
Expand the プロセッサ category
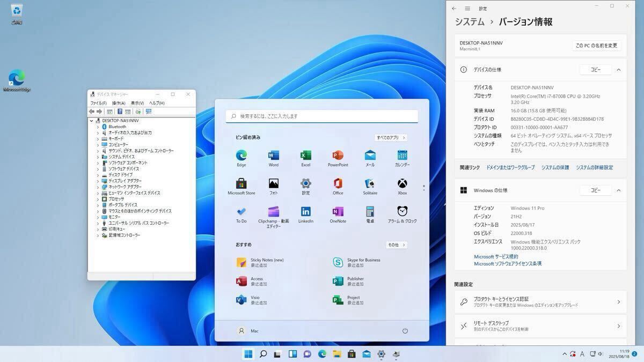tap(98, 199)
